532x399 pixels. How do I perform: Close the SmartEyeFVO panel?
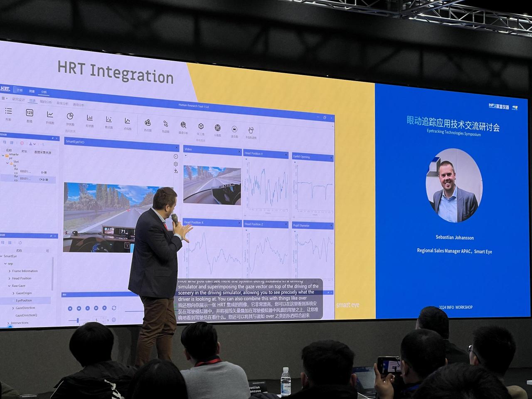[177, 148]
